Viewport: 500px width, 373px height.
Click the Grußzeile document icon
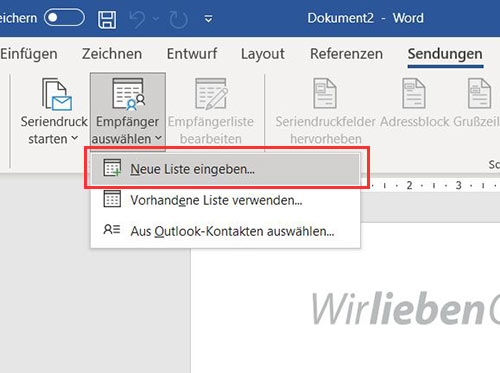point(479,93)
